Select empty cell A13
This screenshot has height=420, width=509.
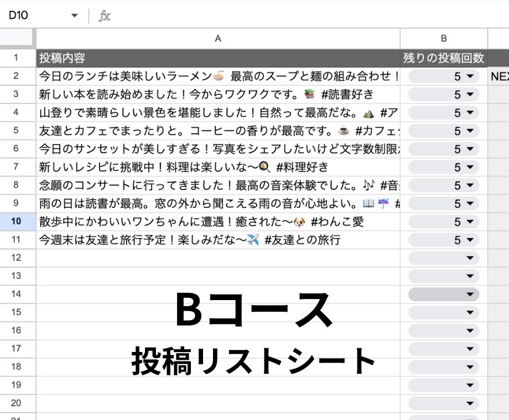(x=218, y=276)
